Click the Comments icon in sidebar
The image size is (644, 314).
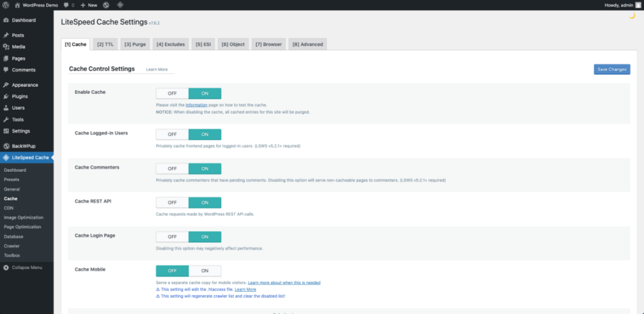tap(6, 70)
